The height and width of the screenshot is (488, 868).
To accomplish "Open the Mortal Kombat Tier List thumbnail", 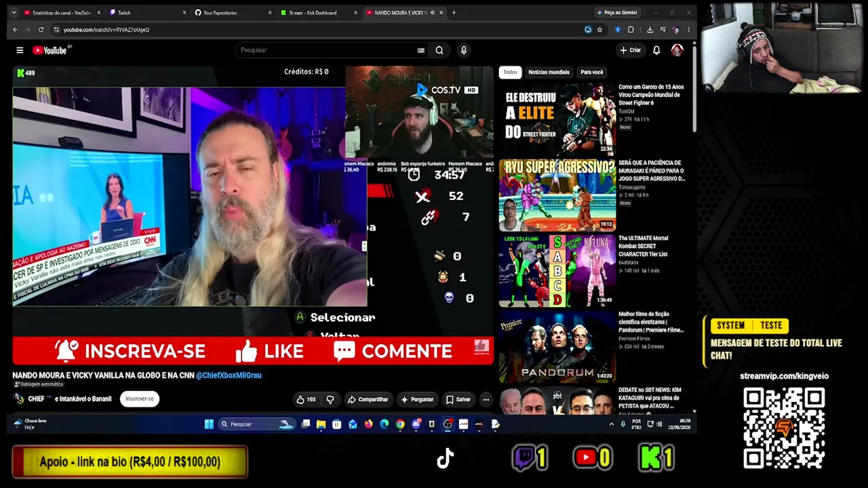I will coord(557,271).
